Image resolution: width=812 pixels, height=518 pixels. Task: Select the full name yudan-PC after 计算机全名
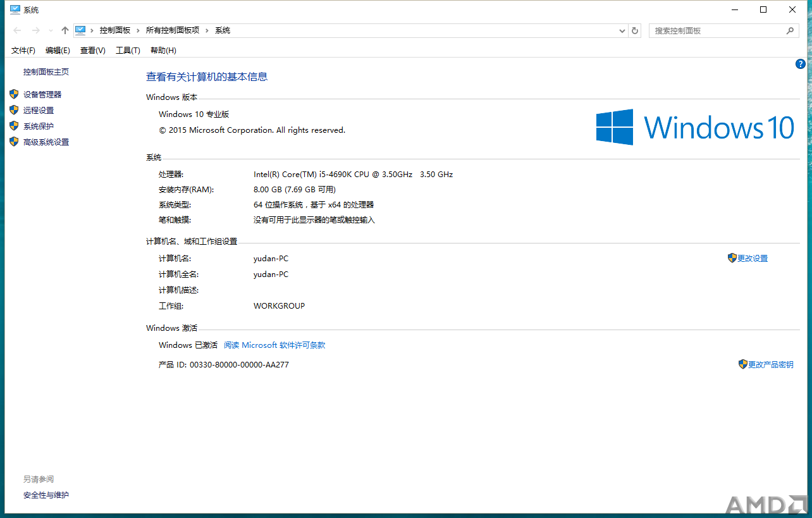pyautogui.click(x=271, y=274)
